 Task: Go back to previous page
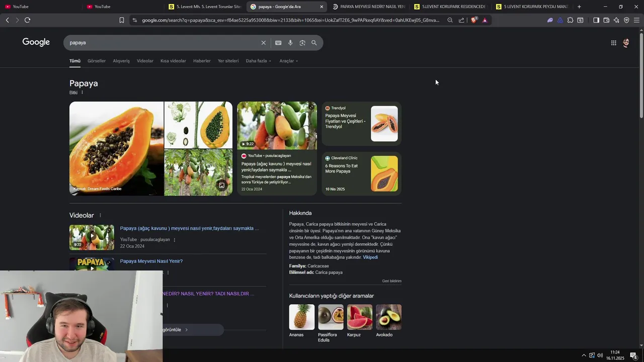point(7,20)
